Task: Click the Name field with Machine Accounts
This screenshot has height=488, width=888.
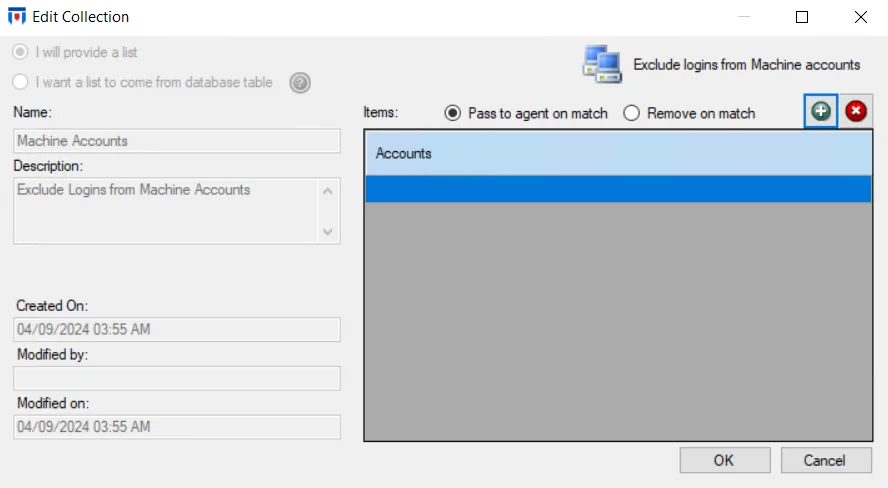Action: pos(177,141)
